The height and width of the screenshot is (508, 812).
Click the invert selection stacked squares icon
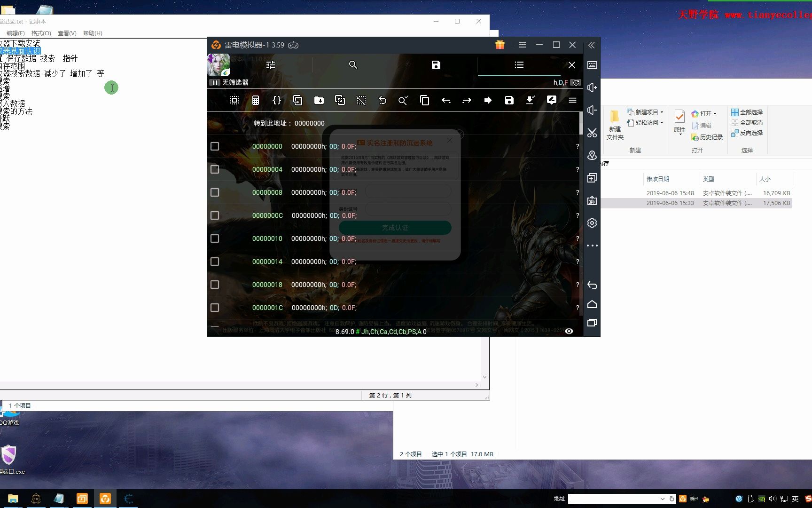(x=340, y=100)
